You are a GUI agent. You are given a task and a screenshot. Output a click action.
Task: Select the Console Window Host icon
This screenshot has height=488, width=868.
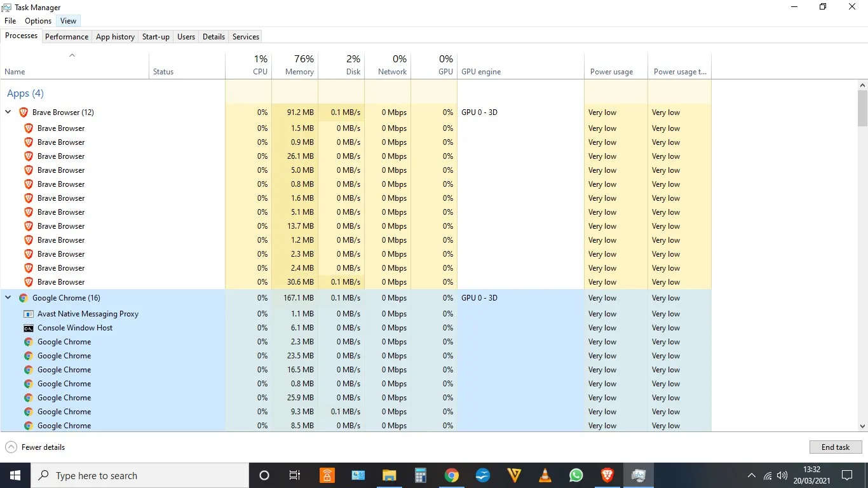[29, 328]
